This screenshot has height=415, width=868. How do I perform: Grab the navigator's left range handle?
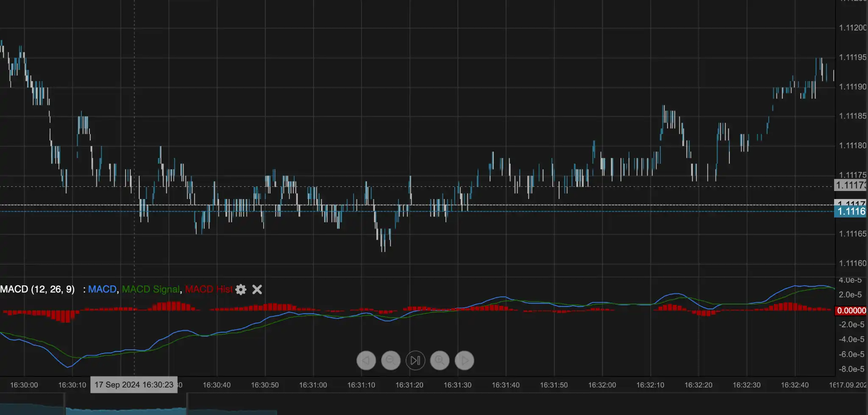tap(64, 404)
